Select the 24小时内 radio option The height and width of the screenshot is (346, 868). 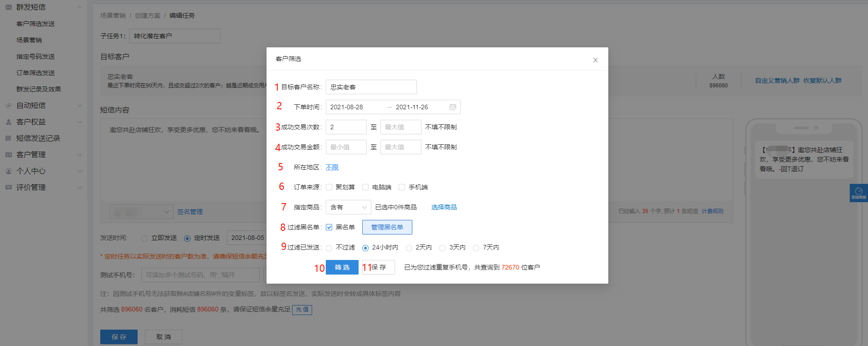click(365, 248)
